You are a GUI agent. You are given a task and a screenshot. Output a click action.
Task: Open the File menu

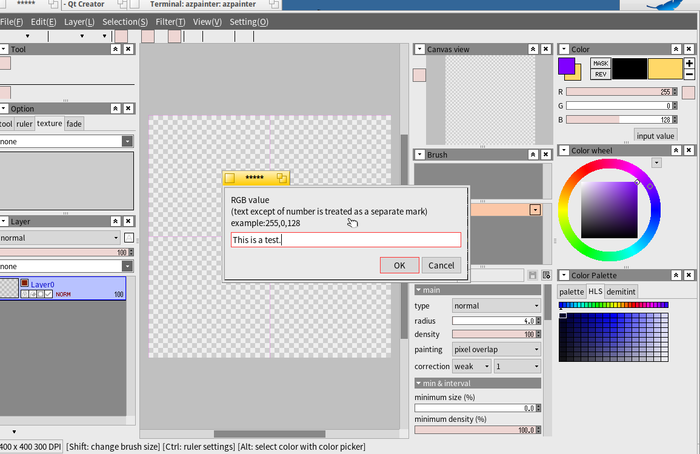[x=12, y=22]
